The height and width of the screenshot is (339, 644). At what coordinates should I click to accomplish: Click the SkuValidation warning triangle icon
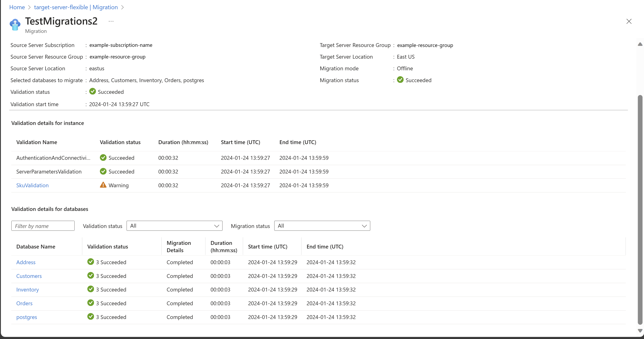click(x=103, y=185)
